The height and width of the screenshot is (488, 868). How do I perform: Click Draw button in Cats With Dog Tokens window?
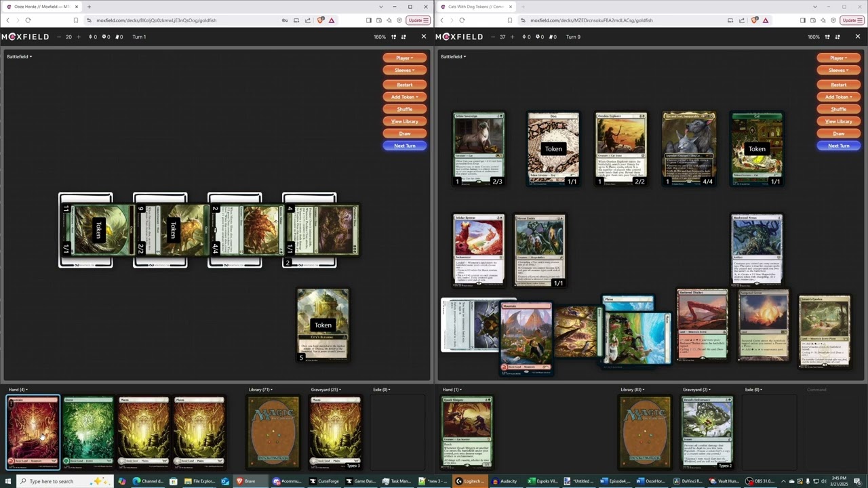click(x=838, y=134)
